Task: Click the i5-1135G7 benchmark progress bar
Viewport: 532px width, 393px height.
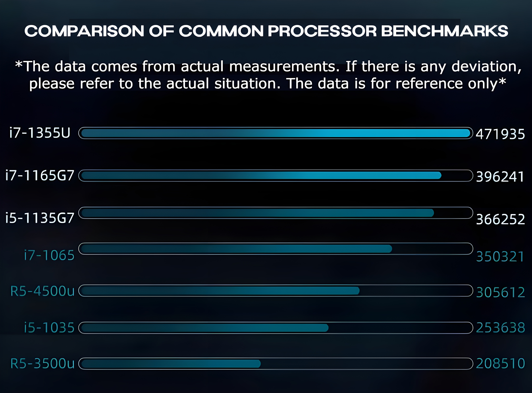Action: pos(275,213)
